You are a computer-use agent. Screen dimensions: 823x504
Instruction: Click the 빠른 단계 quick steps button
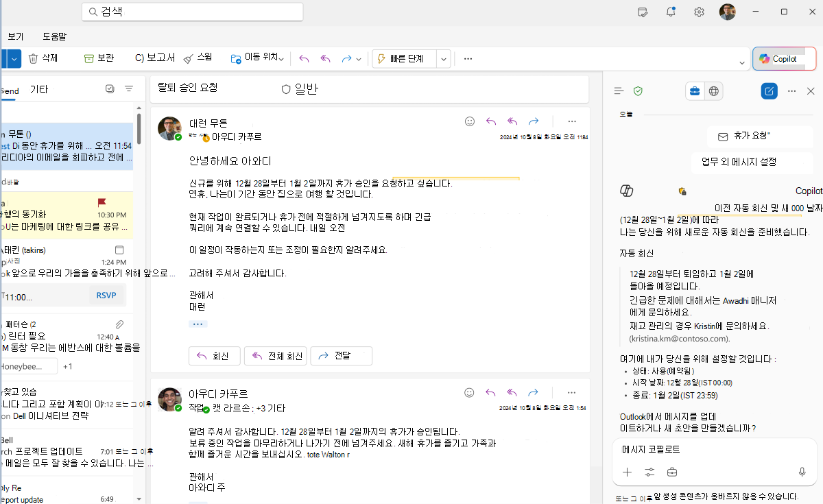(405, 58)
